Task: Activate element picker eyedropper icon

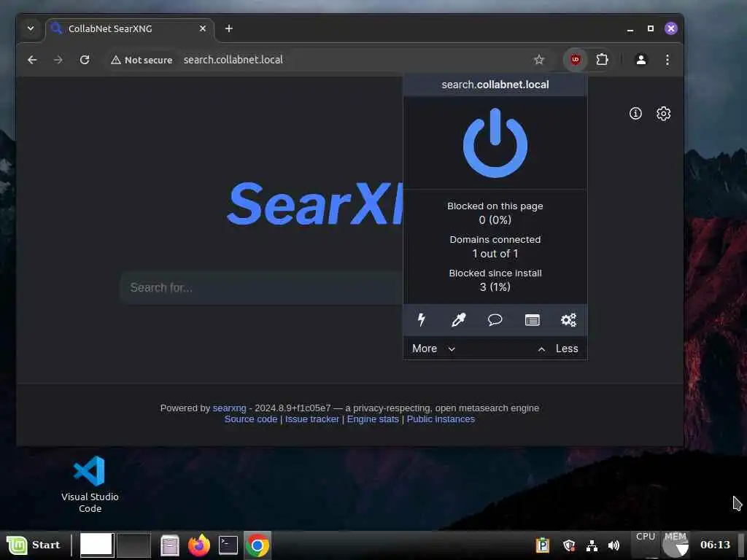Action: [458, 319]
